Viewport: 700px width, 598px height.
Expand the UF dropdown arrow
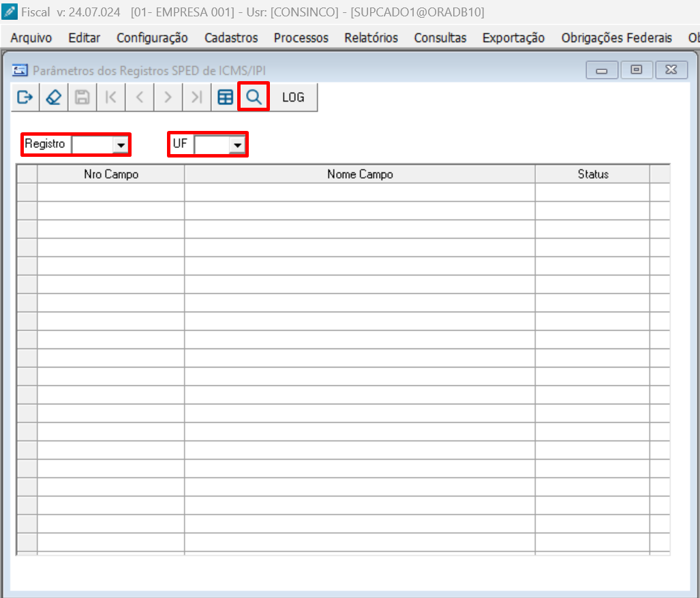pos(237,145)
